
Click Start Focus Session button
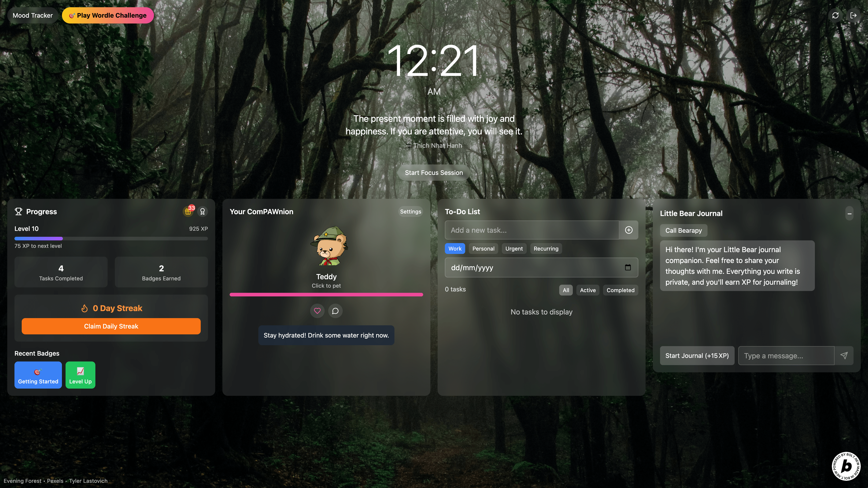(434, 173)
